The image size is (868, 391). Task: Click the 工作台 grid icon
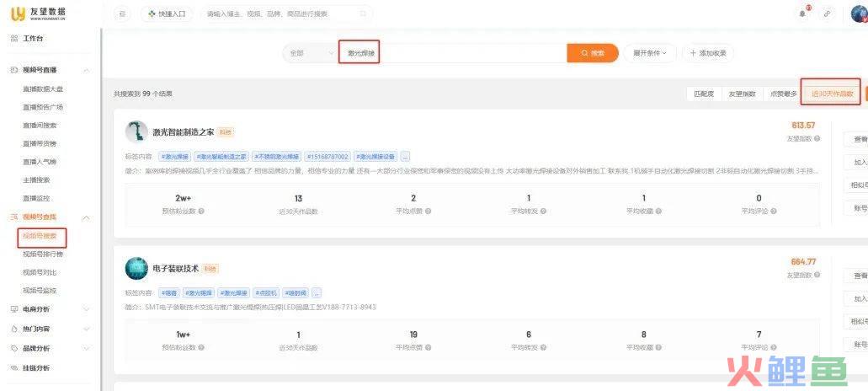[14, 39]
